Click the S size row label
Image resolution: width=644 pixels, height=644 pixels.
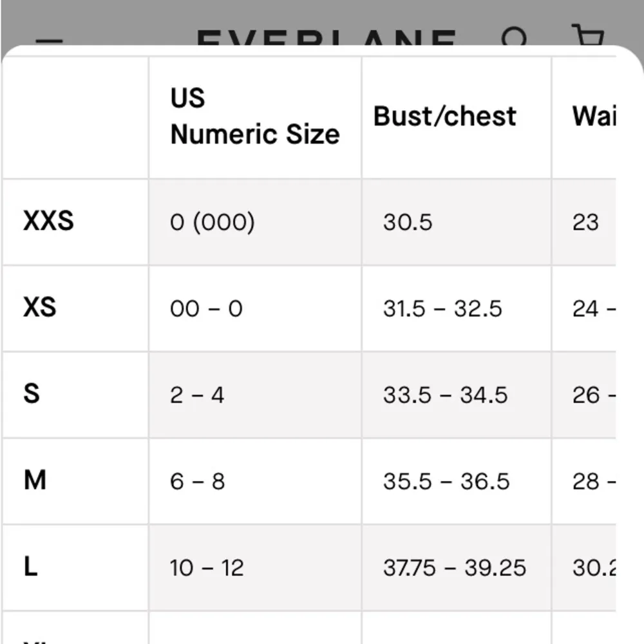click(x=32, y=394)
